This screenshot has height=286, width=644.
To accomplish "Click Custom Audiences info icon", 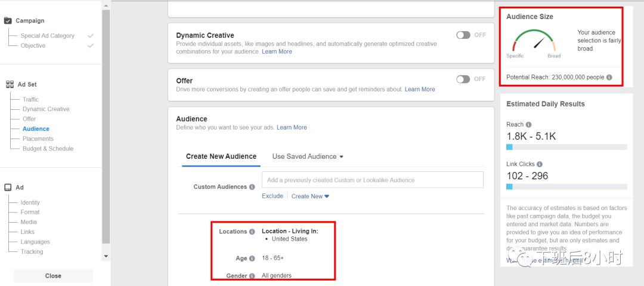I will (252, 186).
